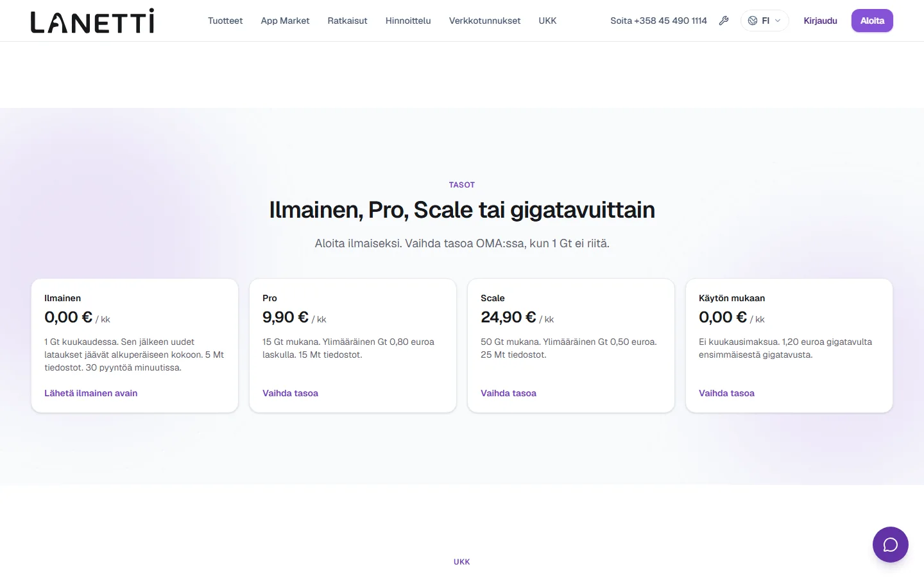Click the 24,90 € price
The height and width of the screenshot is (578, 924).
coord(508,317)
